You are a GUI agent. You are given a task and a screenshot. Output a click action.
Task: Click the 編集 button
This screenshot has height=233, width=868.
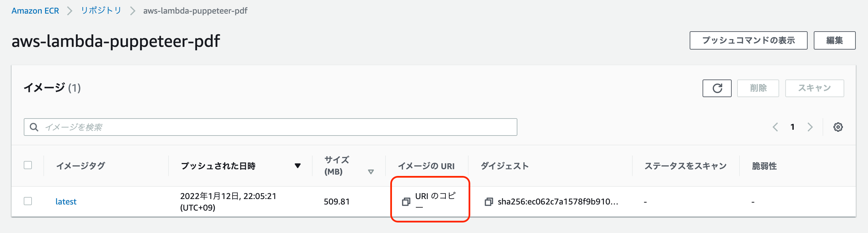pyautogui.click(x=834, y=40)
